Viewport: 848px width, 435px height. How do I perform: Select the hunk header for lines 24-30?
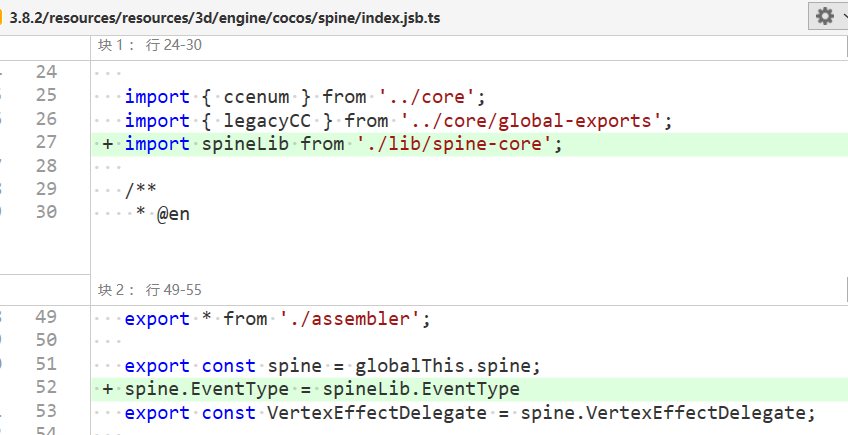tap(150, 45)
